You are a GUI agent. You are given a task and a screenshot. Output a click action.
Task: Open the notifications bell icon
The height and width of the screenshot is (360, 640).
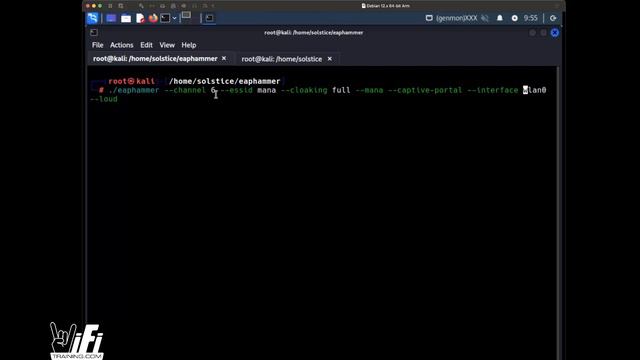500,18
